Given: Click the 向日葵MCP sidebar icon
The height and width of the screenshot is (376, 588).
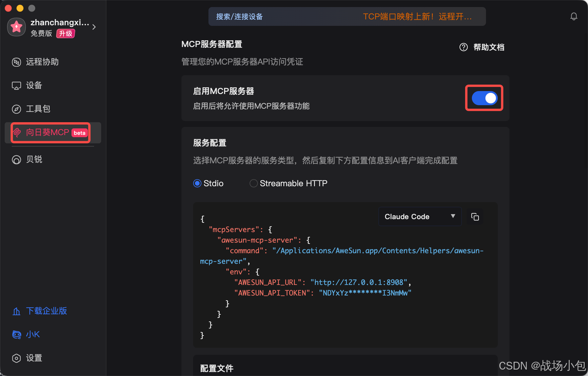Looking at the screenshot, I should (x=17, y=133).
